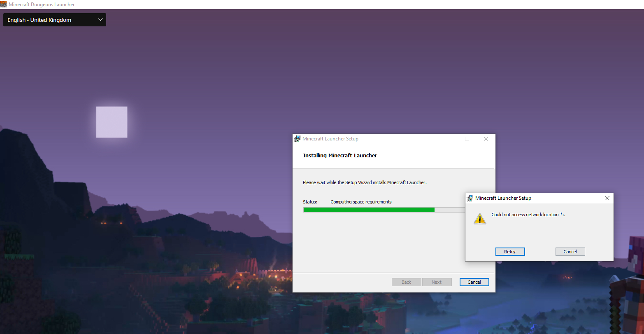The image size is (644, 334).
Task: Click the installer icon in the error dialog title bar
Action: coord(470,198)
